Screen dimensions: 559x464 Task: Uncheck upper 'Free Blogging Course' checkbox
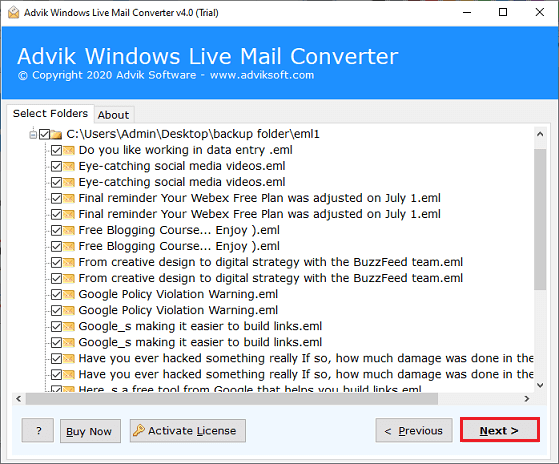point(56,231)
